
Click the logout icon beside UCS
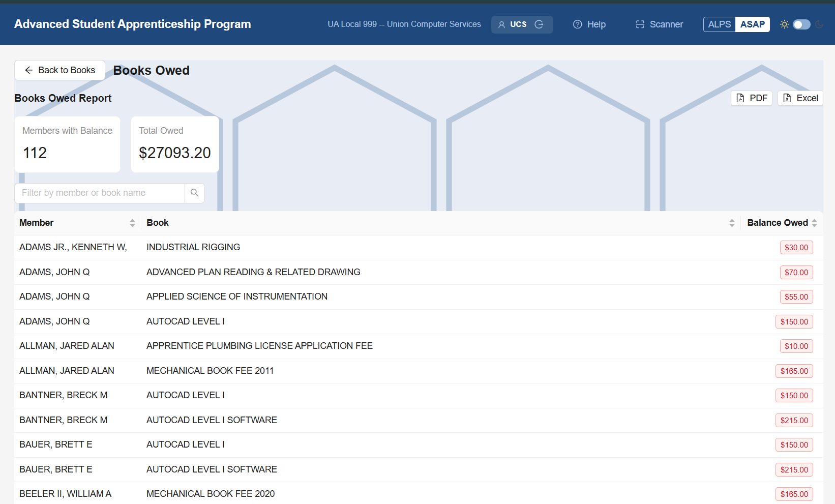(539, 24)
